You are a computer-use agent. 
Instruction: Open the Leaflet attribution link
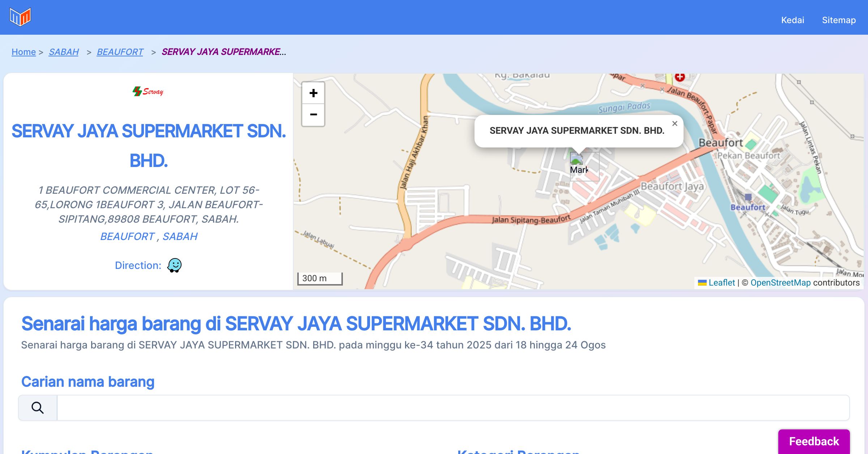point(722,283)
